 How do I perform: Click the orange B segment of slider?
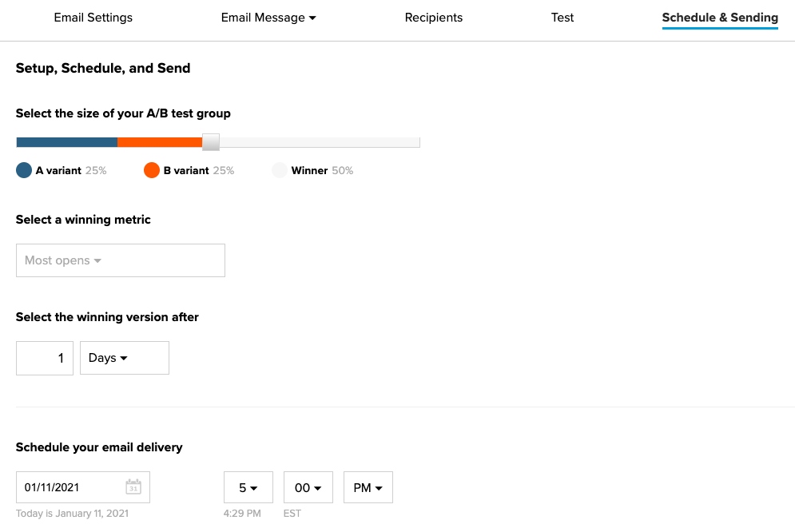(160, 142)
